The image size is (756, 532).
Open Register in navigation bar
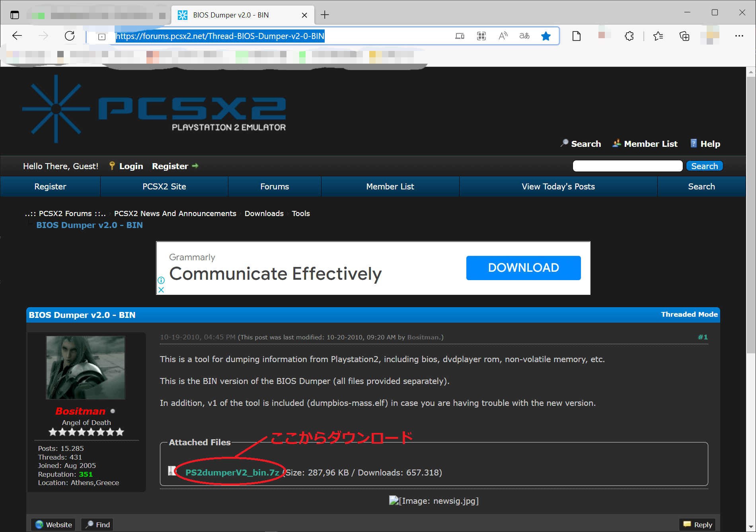click(x=50, y=187)
